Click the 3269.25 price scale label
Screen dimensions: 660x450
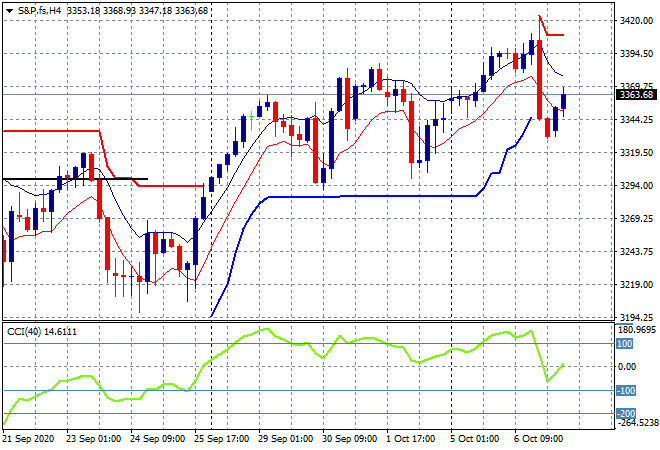point(636,218)
